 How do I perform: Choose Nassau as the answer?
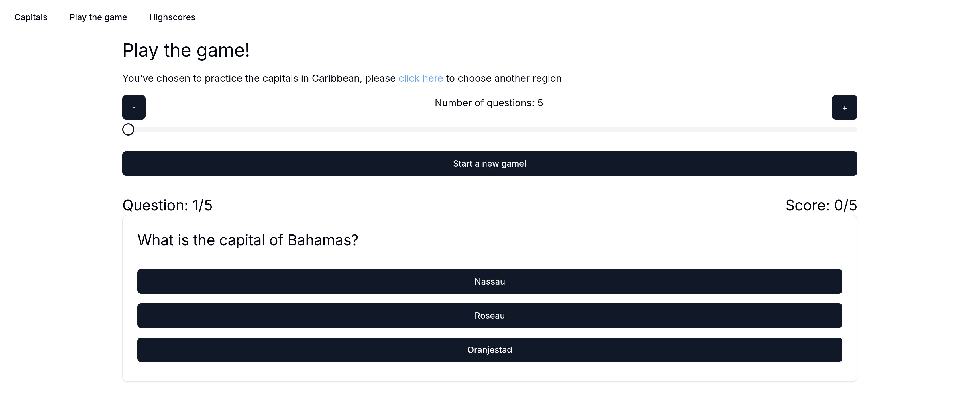(x=490, y=282)
